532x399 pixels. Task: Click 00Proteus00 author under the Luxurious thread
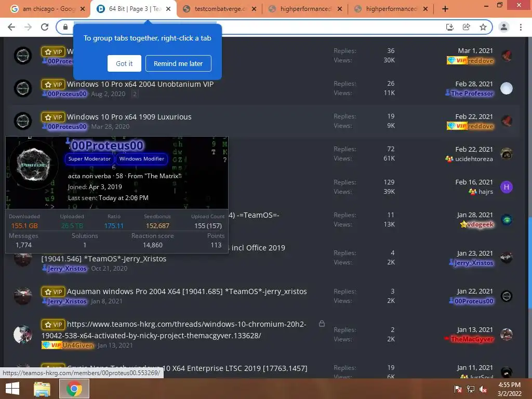[x=66, y=127]
